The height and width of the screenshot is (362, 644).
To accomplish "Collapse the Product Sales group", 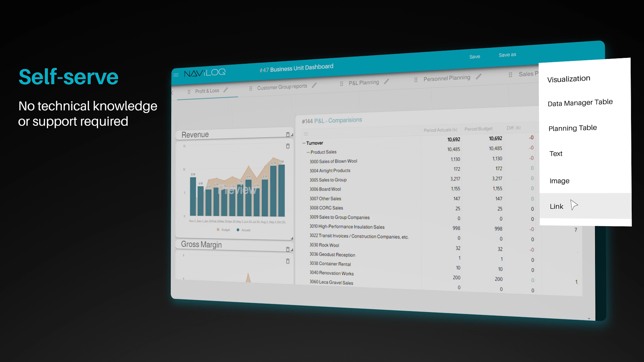I will click(x=308, y=152).
